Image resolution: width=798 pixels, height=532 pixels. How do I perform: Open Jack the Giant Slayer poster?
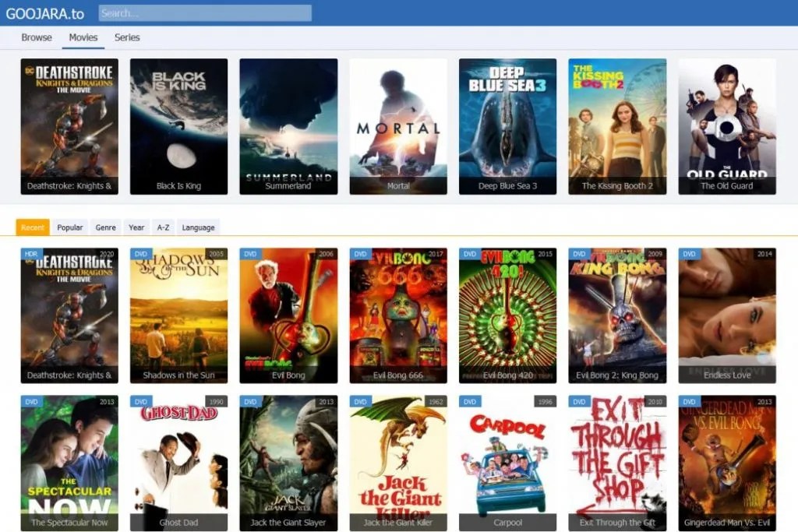pyautogui.click(x=288, y=463)
